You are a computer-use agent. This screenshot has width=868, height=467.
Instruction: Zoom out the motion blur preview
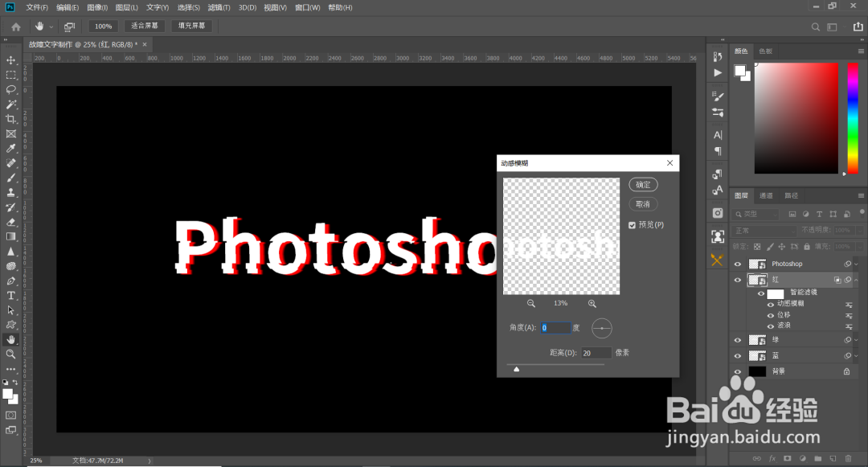531,303
